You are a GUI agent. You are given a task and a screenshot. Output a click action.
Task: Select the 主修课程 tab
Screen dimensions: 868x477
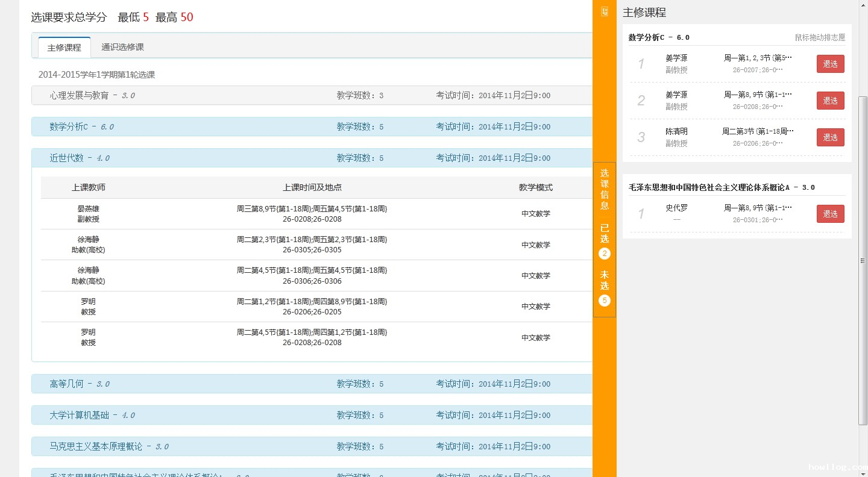pyautogui.click(x=64, y=48)
